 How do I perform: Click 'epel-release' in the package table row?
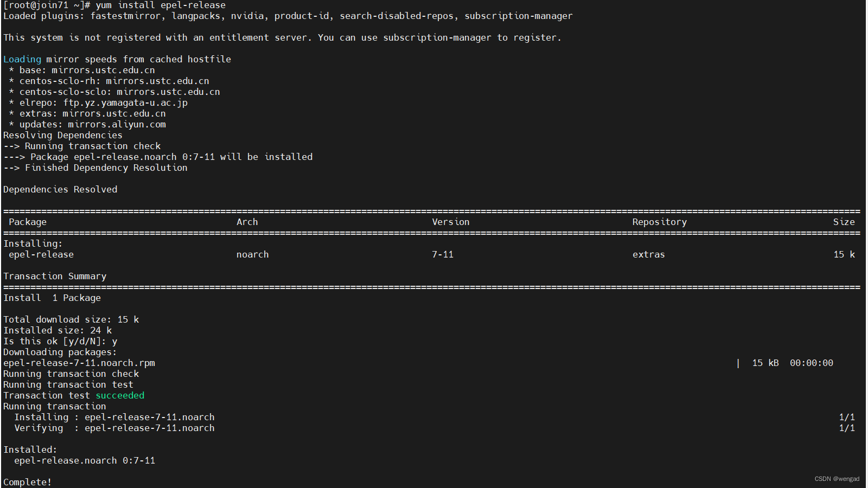click(x=41, y=255)
